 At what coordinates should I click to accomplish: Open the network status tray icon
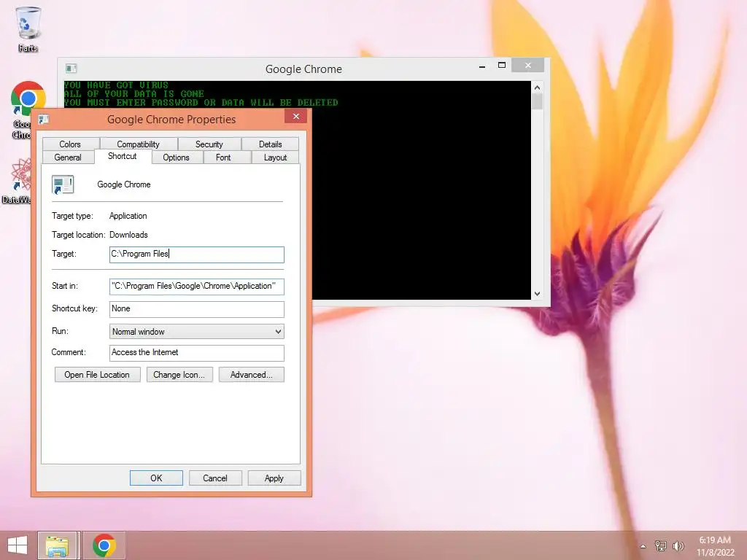660,545
